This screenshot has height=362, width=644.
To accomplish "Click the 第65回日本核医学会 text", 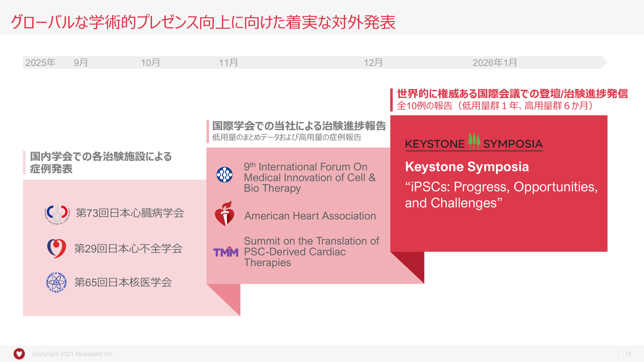I will coord(123,283).
